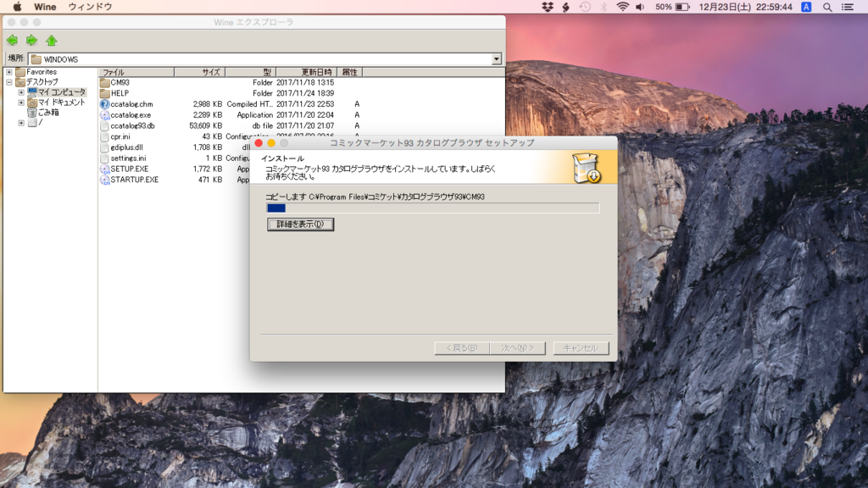The width and height of the screenshot is (868, 488).
Task: Select ccatalog.exe file name
Action: [x=131, y=115]
